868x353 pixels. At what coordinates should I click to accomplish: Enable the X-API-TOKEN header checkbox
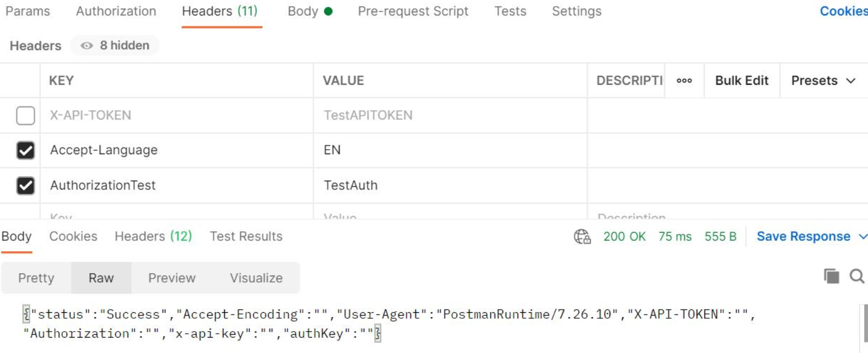[25, 116]
